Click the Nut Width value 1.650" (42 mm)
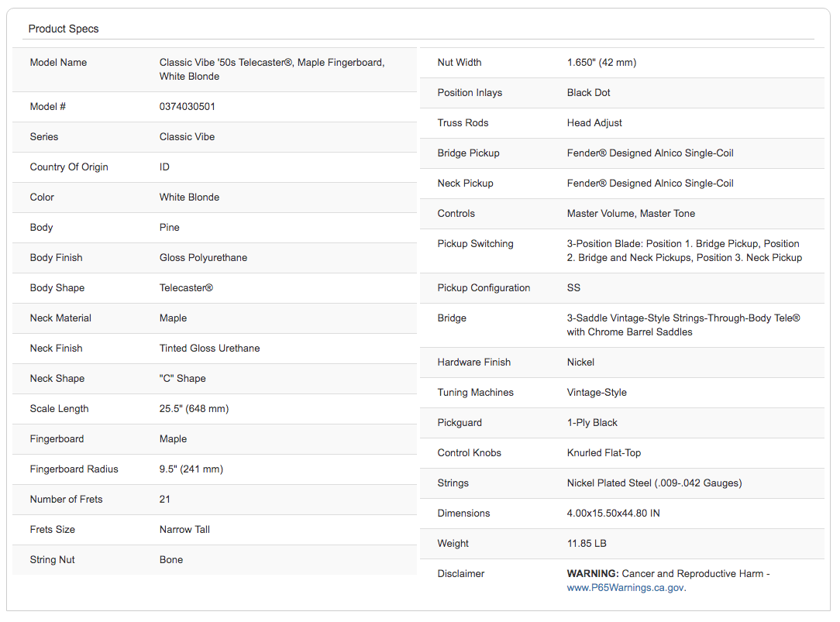The height and width of the screenshot is (622, 840). coord(601,62)
